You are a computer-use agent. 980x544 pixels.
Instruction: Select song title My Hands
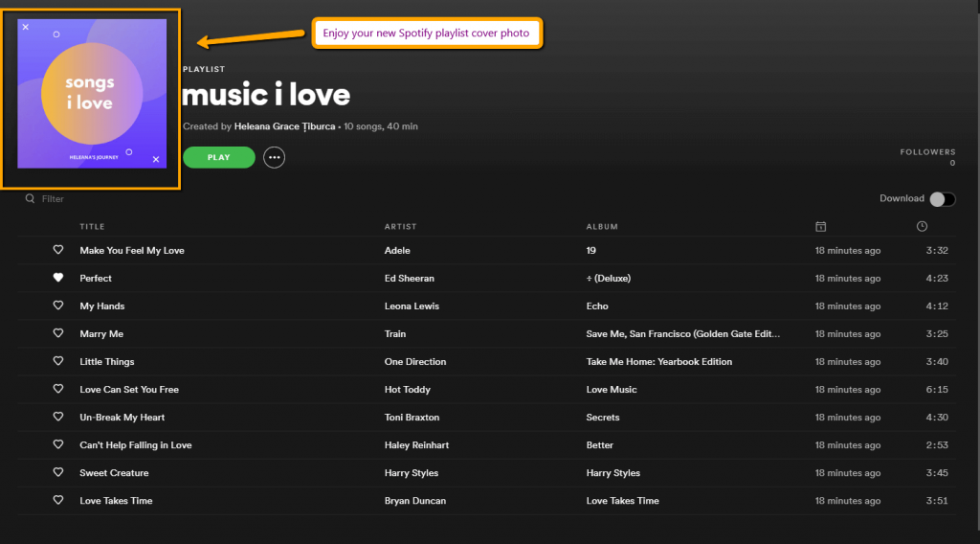coord(101,306)
